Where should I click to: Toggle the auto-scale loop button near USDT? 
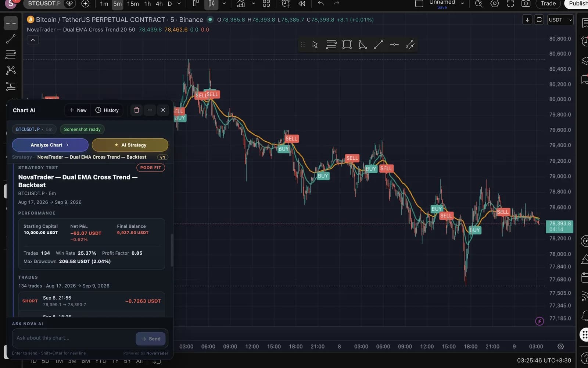pyautogui.click(x=539, y=20)
